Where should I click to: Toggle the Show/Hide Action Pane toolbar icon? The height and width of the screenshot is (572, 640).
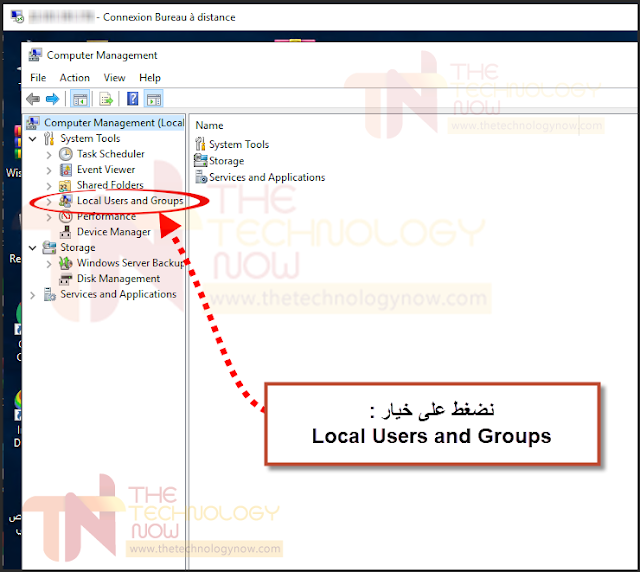[x=154, y=99]
